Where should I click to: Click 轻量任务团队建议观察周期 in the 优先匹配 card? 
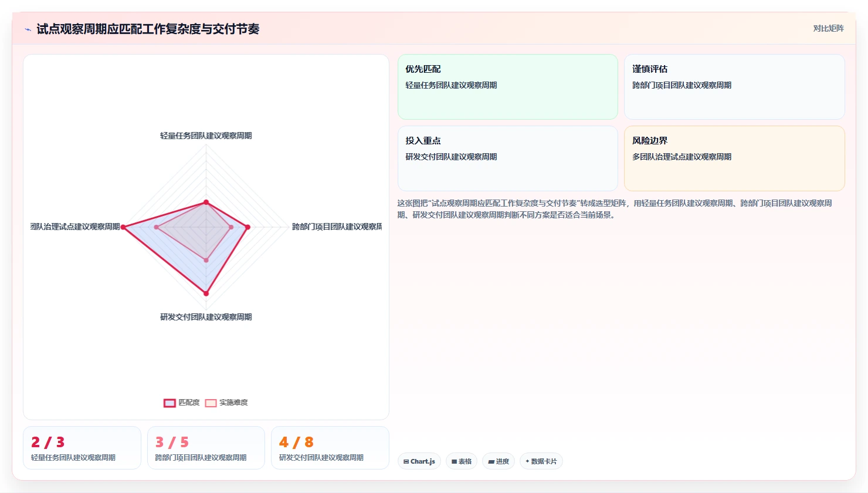click(451, 85)
